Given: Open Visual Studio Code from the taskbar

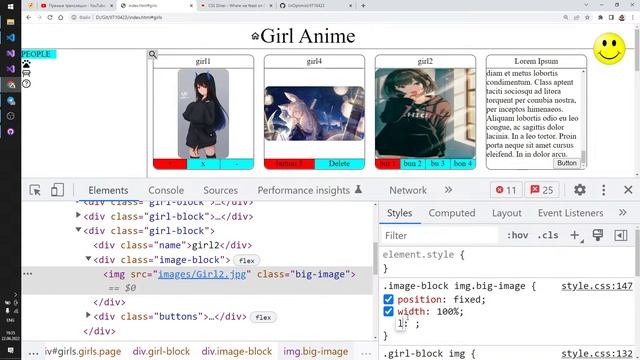Looking at the screenshot, I should pyautogui.click(x=11, y=37).
